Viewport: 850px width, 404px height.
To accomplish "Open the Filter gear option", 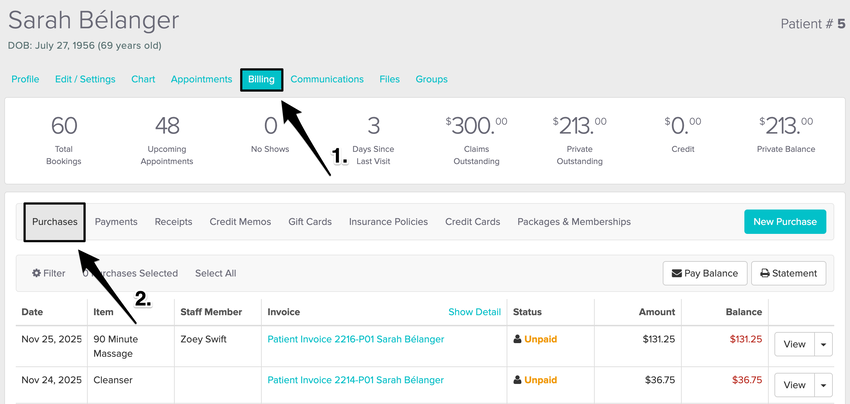I will (x=49, y=273).
